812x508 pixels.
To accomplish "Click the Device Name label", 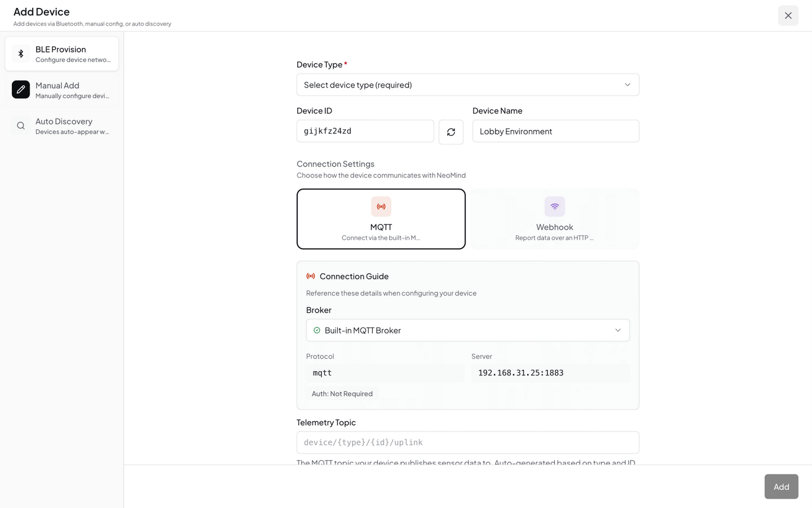I will tap(497, 111).
